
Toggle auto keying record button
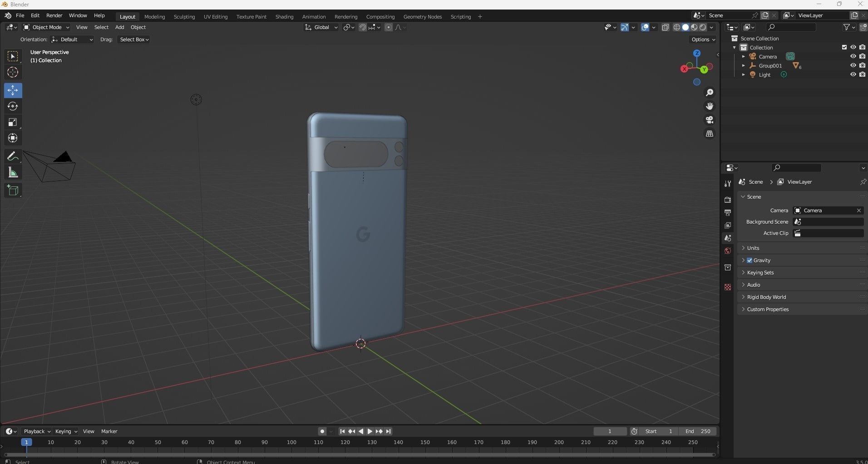322,431
